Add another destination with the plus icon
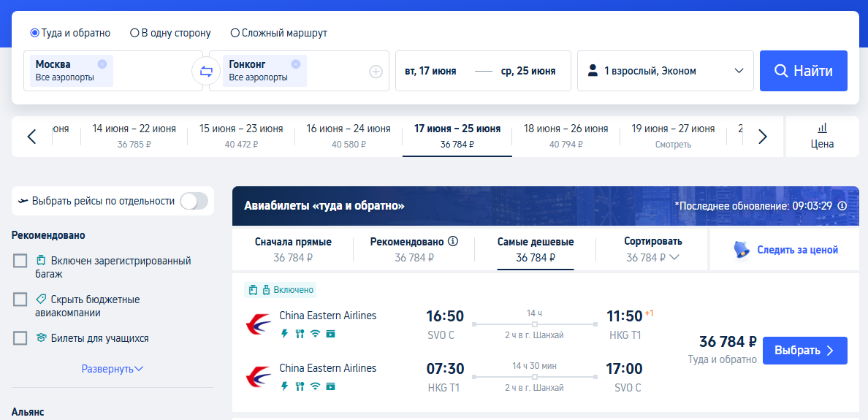The width and height of the screenshot is (868, 420). pos(376,72)
